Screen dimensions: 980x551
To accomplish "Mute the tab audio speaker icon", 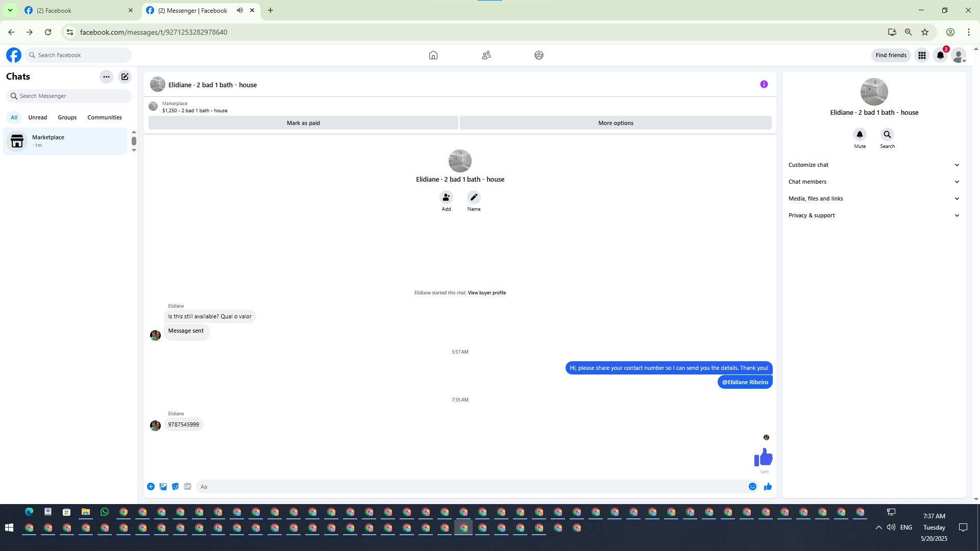I will (x=240, y=10).
